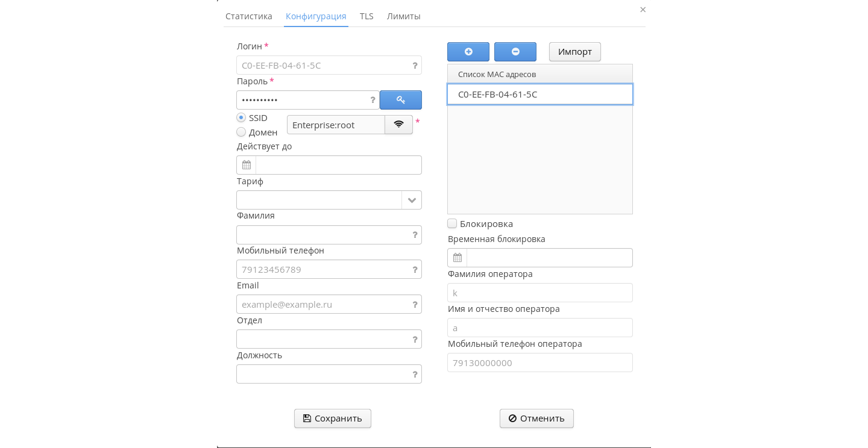Open the TLS tab
Viewport: 868px width, 448px height.
tap(366, 16)
